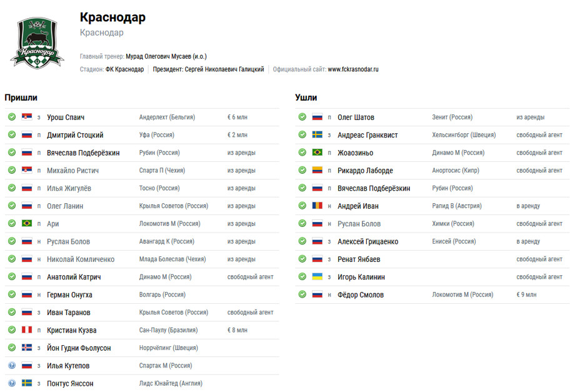This screenshot has height=392, width=575.
Task: Click the 'Ушли' section heading
Action: (x=306, y=98)
